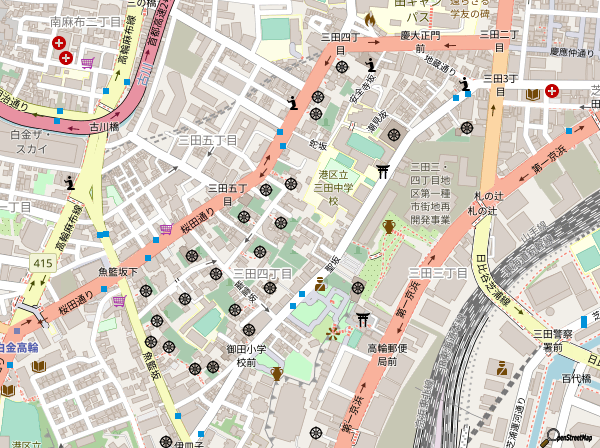Select the monument urn icon by 御田小学校前
The height and width of the screenshot is (448, 600).
click(x=276, y=375)
